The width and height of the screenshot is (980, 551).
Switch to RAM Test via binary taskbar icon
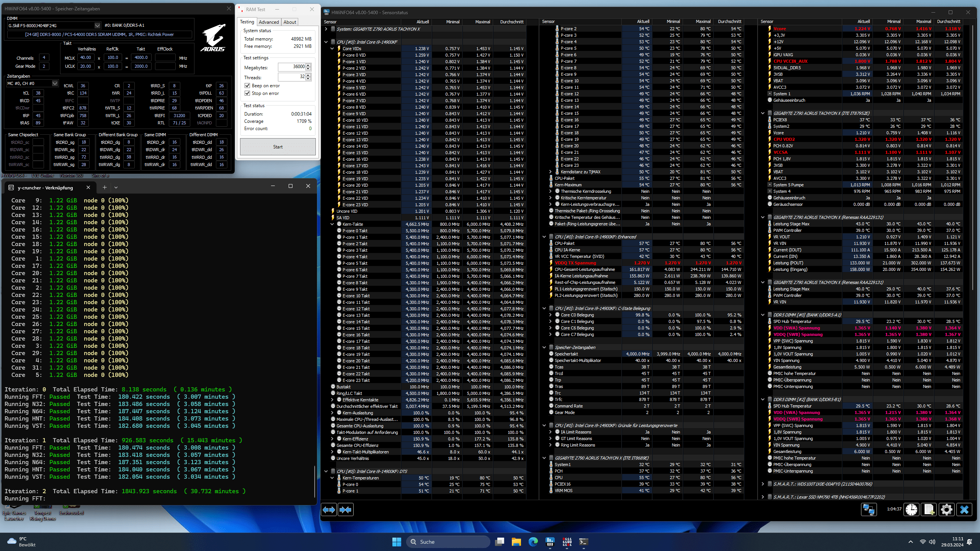coord(567,542)
